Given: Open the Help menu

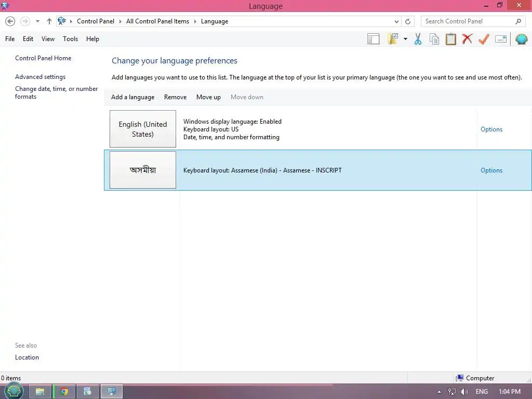Looking at the screenshot, I should click(92, 39).
